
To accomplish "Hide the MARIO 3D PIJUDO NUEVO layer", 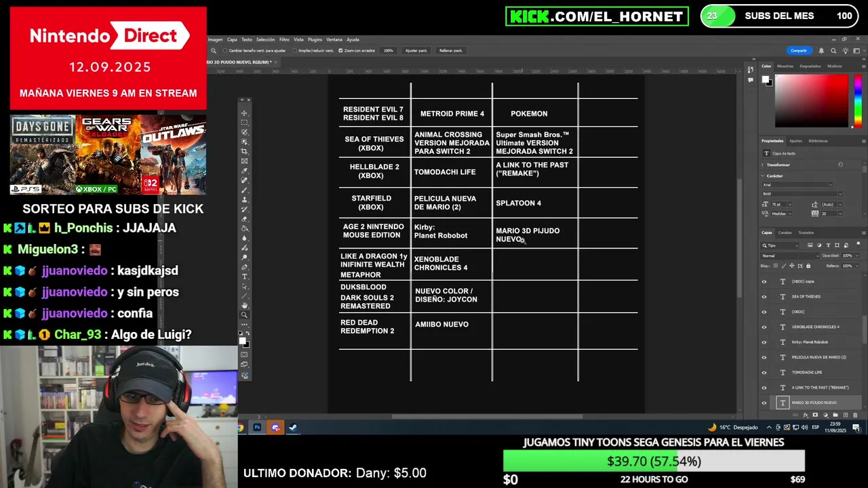I will click(764, 403).
